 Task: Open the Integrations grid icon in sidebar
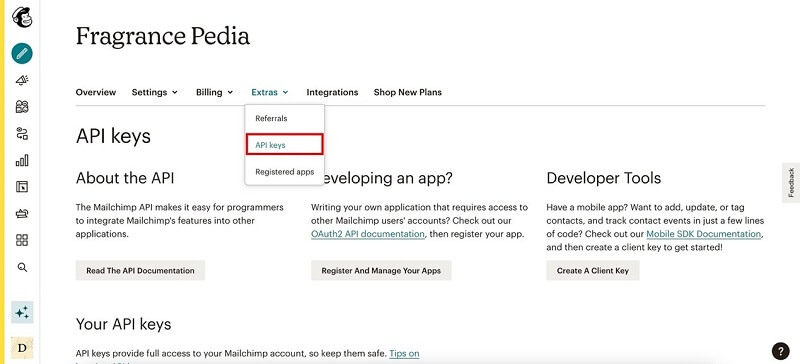[22, 240]
